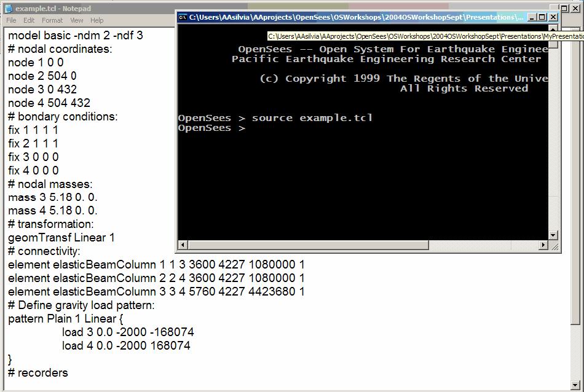Click the comment '# recorders'

[38, 372]
